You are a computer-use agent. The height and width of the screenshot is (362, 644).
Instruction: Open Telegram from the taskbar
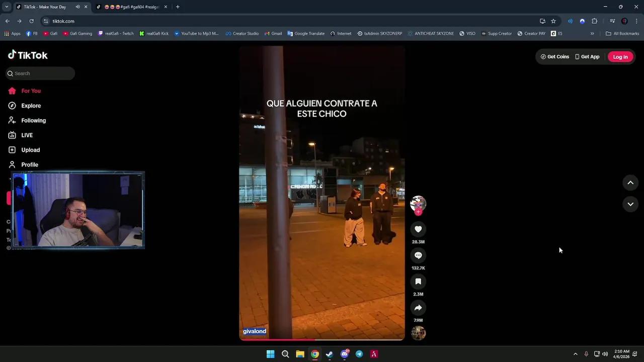click(x=359, y=354)
